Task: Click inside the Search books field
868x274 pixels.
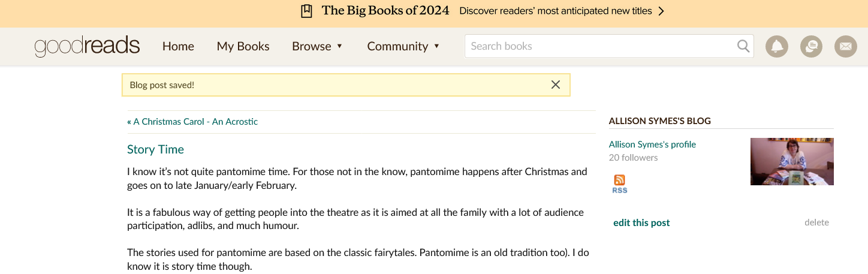Action: coord(599,46)
